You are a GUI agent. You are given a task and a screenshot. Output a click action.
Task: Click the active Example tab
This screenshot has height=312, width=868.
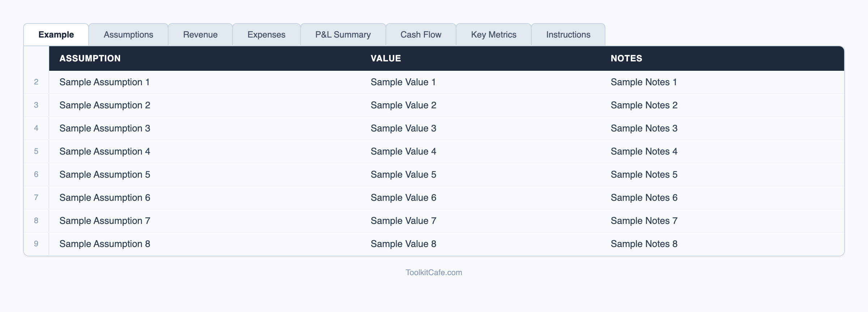click(56, 35)
